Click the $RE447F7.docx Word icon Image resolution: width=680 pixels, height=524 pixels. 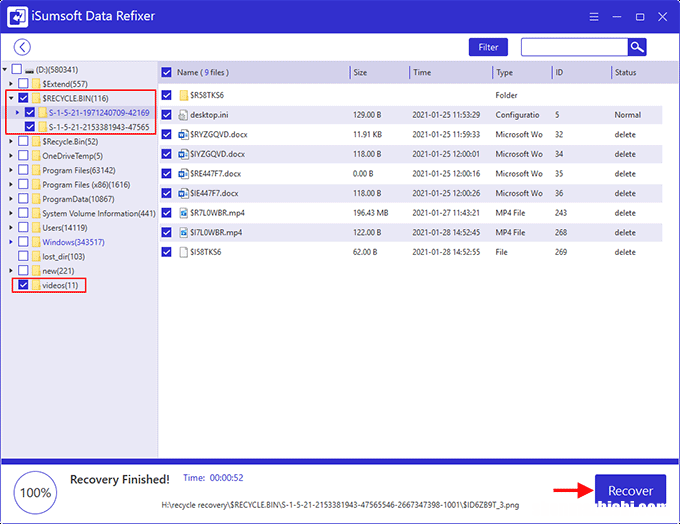[x=183, y=174]
